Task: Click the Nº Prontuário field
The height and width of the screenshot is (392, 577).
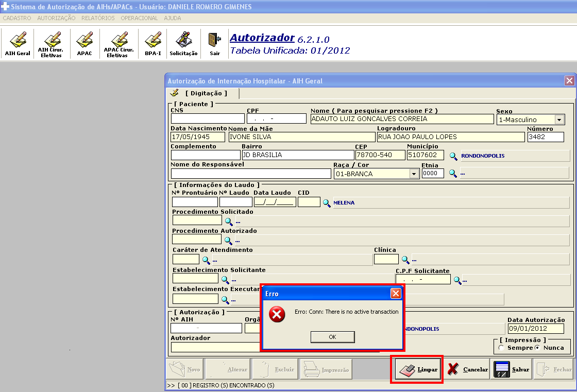Action: (x=195, y=202)
